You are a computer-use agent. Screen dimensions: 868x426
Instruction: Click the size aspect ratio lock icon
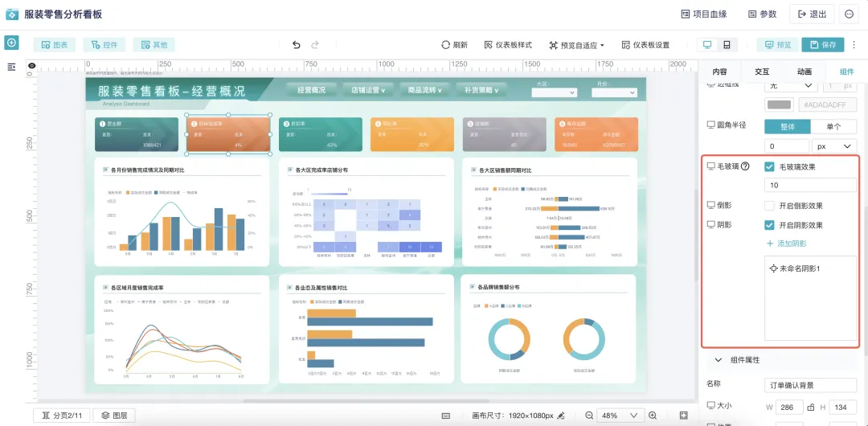click(811, 408)
